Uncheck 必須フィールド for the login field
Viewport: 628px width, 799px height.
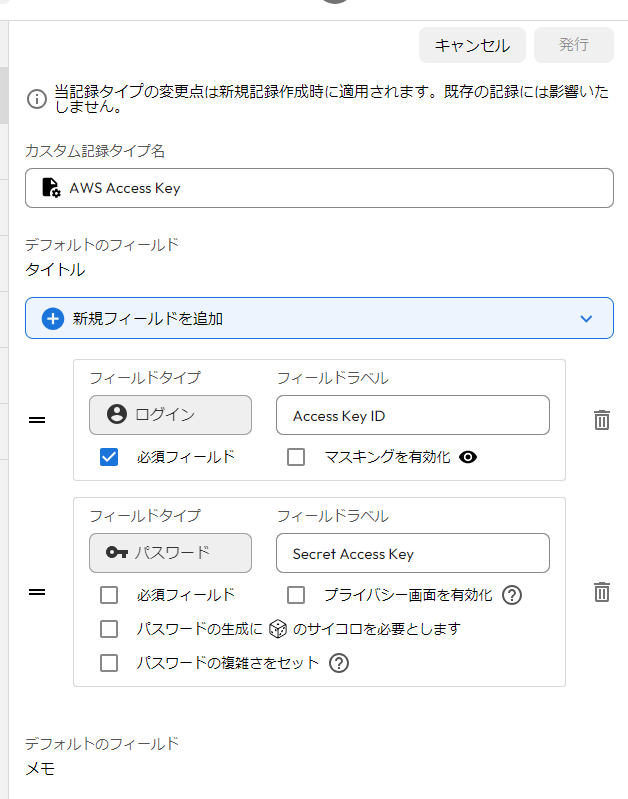pos(109,457)
